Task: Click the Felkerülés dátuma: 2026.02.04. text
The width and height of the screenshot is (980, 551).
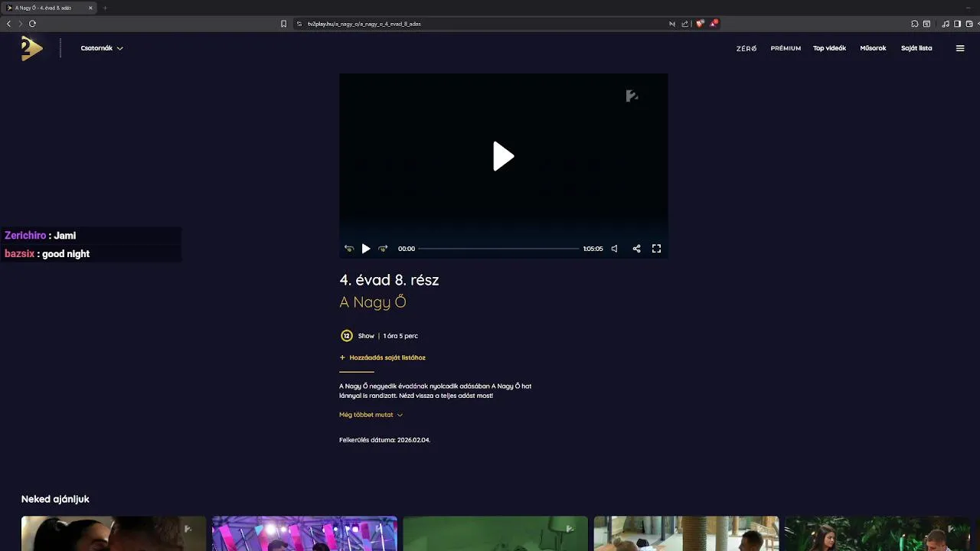Action: [384, 440]
